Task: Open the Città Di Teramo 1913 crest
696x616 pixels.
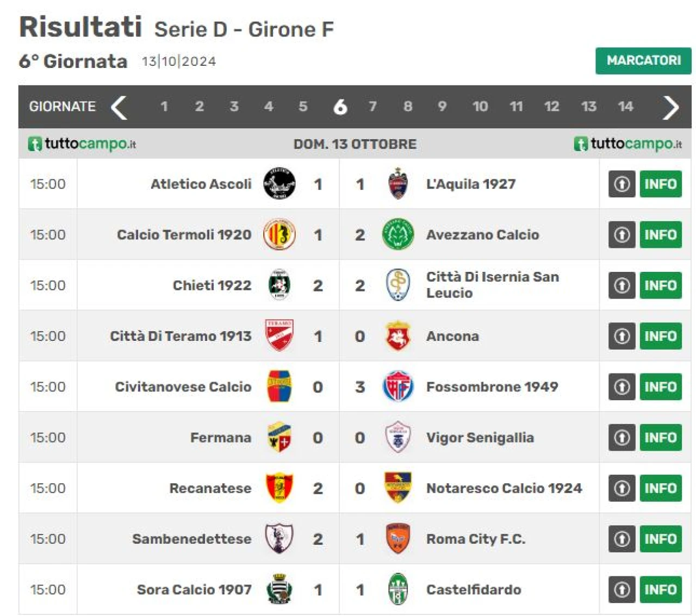Action: pos(279,335)
